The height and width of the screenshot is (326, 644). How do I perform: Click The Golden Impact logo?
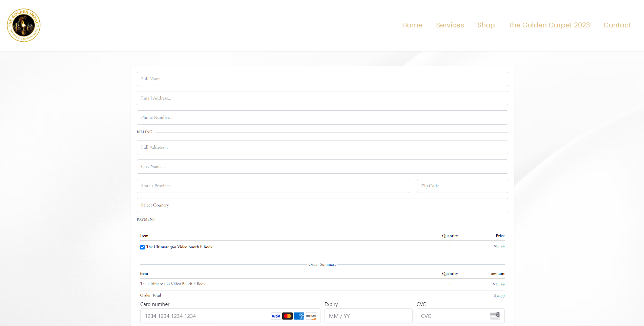pos(23,25)
